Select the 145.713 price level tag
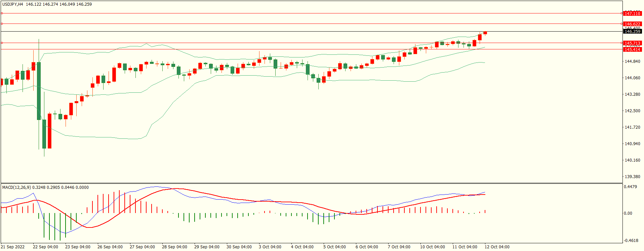 pos(632,43)
